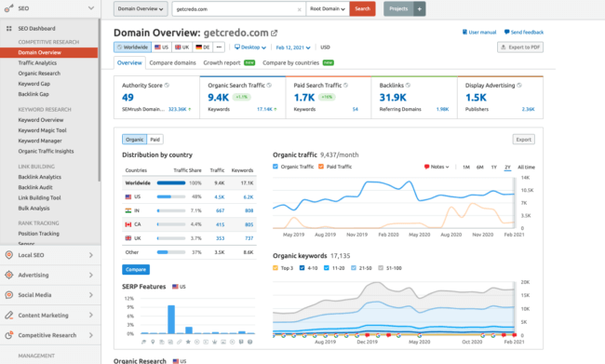Viewport: 605px width, 364px height.
Task: Click the Content Marketing pencil icon
Action: 9,315
